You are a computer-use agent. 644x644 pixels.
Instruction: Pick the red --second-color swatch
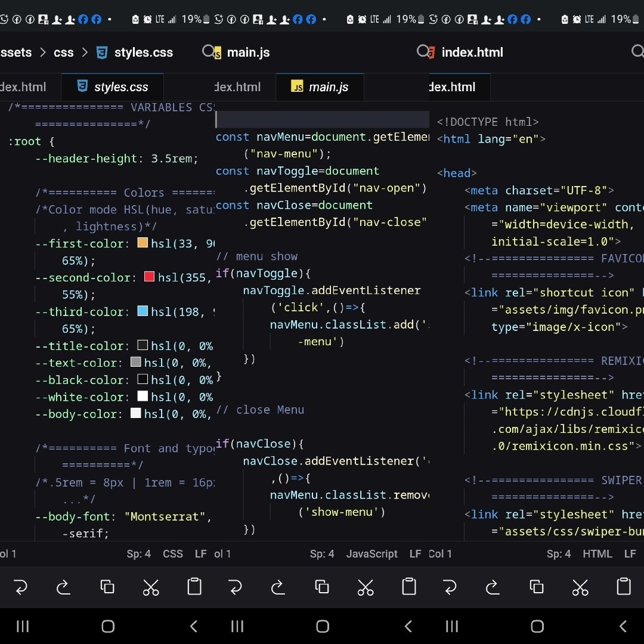click(x=150, y=277)
